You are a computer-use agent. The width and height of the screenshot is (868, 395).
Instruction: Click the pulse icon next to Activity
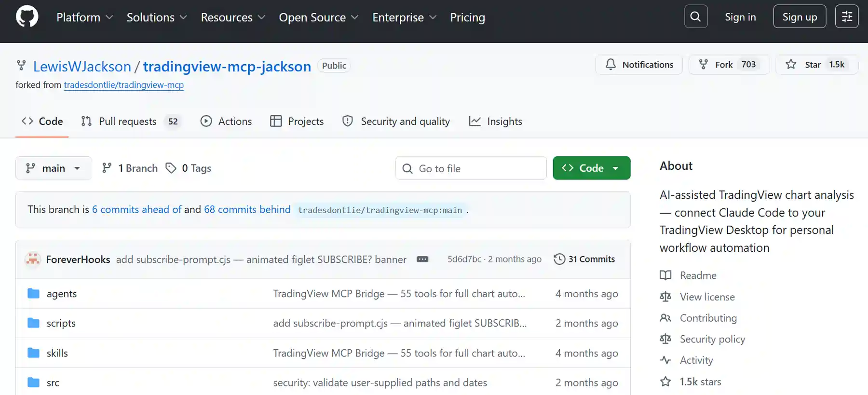[x=665, y=360]
